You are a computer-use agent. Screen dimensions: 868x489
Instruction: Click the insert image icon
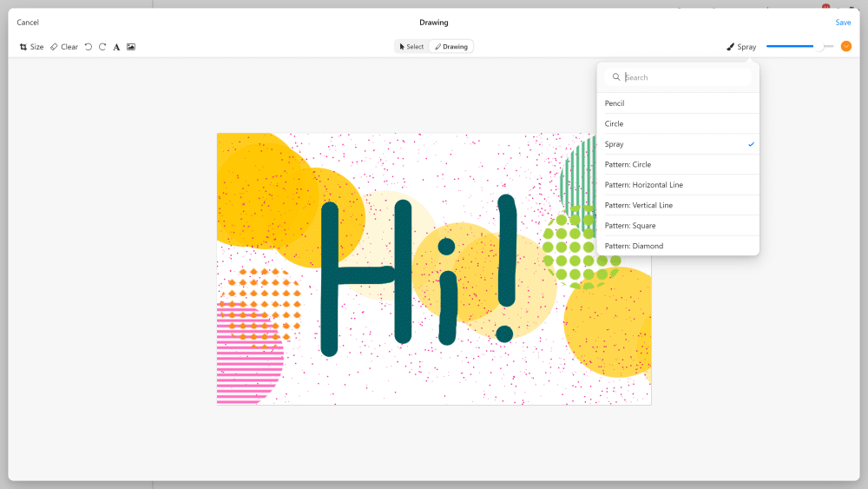pos(131,47)
